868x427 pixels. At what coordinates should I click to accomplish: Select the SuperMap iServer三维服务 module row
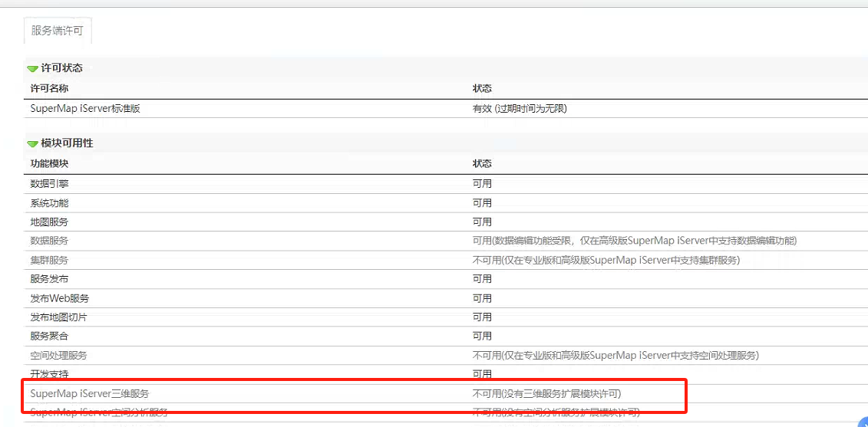click(x=90, y=394)
